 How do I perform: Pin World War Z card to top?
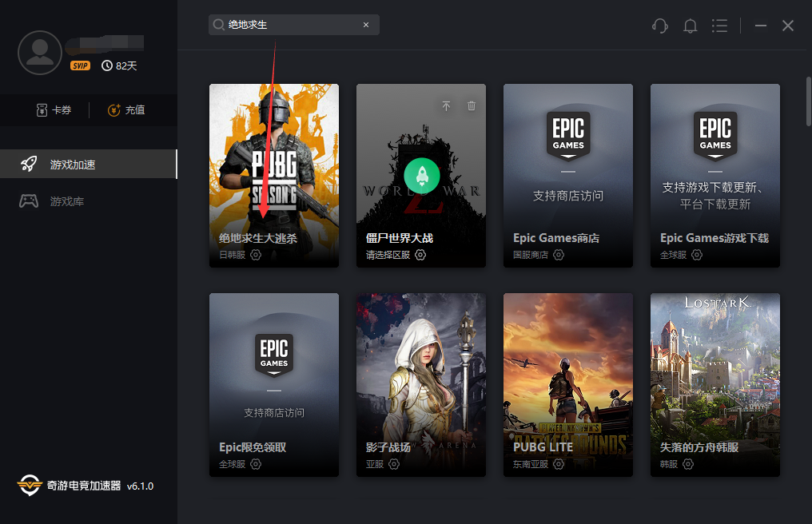click(446, 105)
